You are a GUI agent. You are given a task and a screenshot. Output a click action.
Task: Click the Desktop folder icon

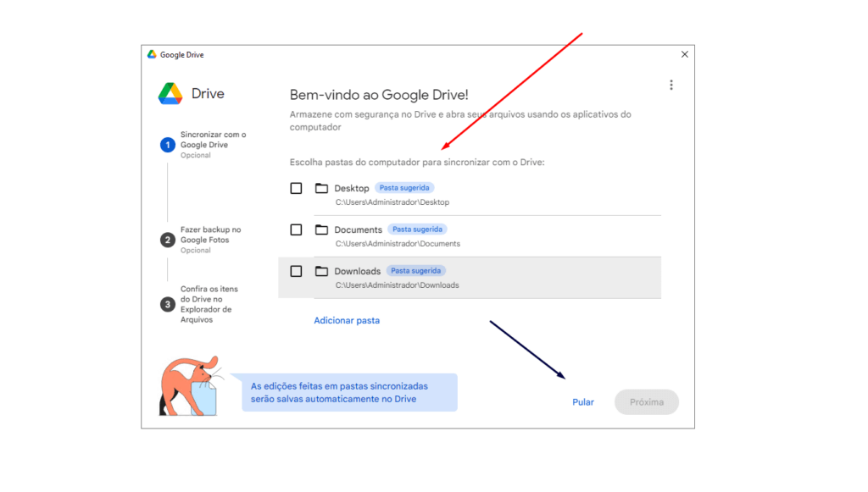[x=321, y=188]
